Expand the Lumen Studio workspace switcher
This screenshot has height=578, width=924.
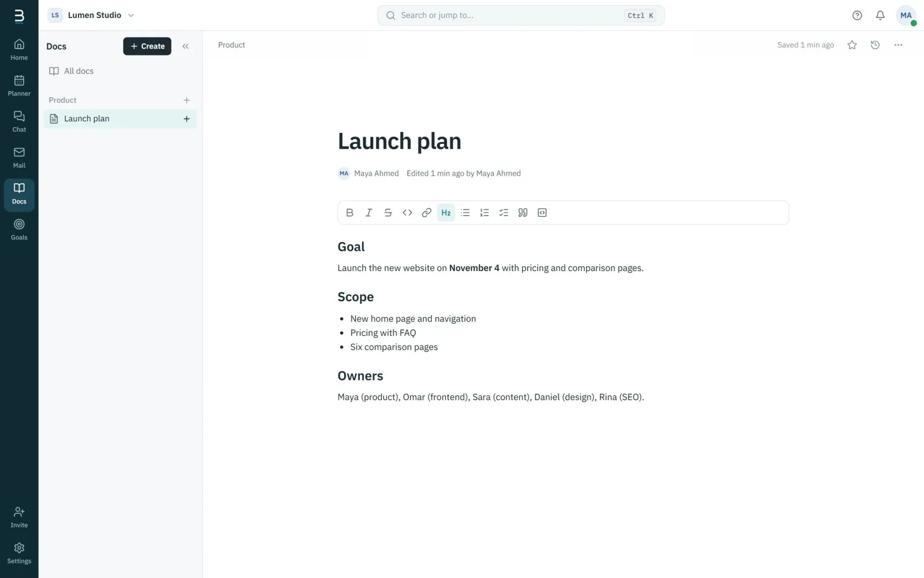pos(91,16)
